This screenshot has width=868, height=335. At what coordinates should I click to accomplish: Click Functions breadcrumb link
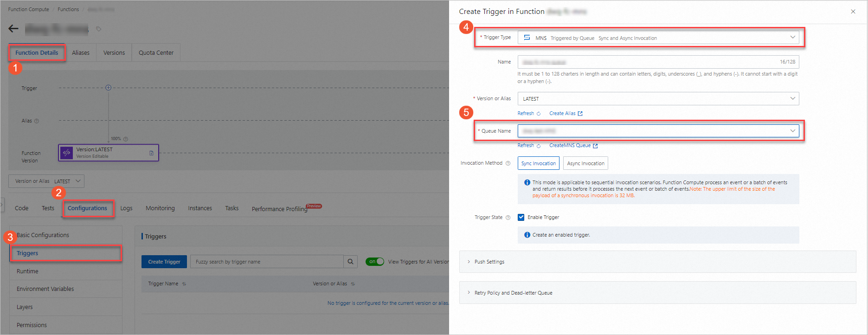click(x=68, y=9)
